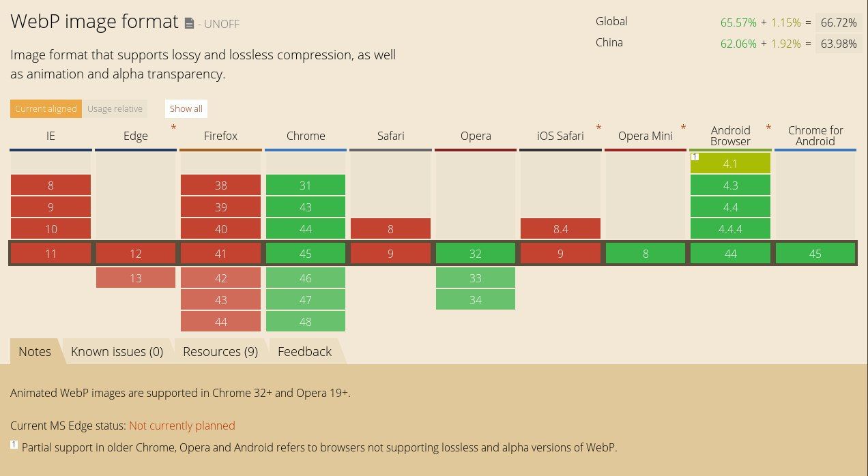This screenshot has height=476, width=868.
Task: Select the Current aligned view toggle
Action: click(x=46, y=108)
